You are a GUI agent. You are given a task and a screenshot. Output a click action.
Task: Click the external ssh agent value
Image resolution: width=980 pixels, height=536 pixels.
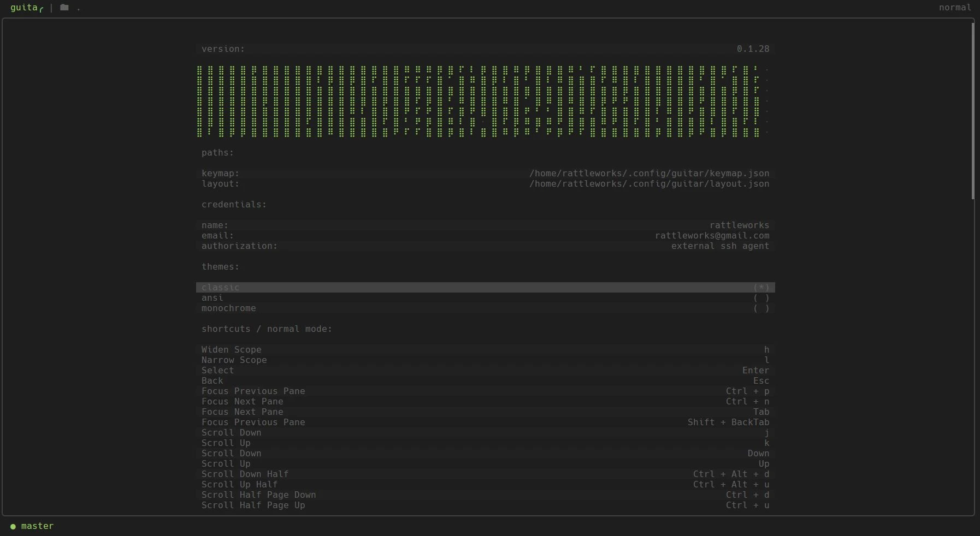pos(720,246)
